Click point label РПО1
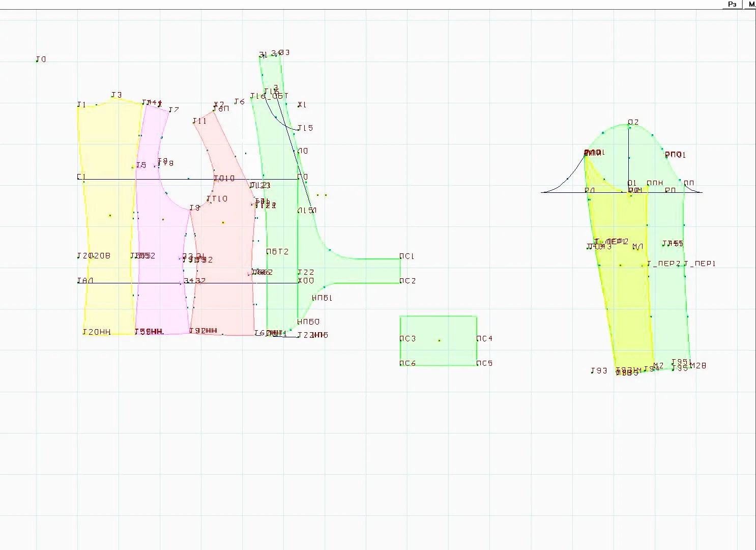Image resolution: width=756 pixels, height=550 pixels. [x=676, y=155]
